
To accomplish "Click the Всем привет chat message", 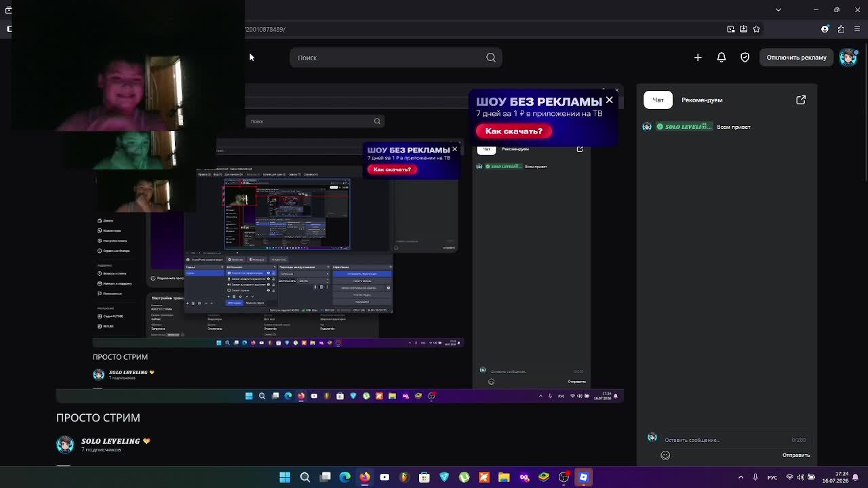I will 734,127.
